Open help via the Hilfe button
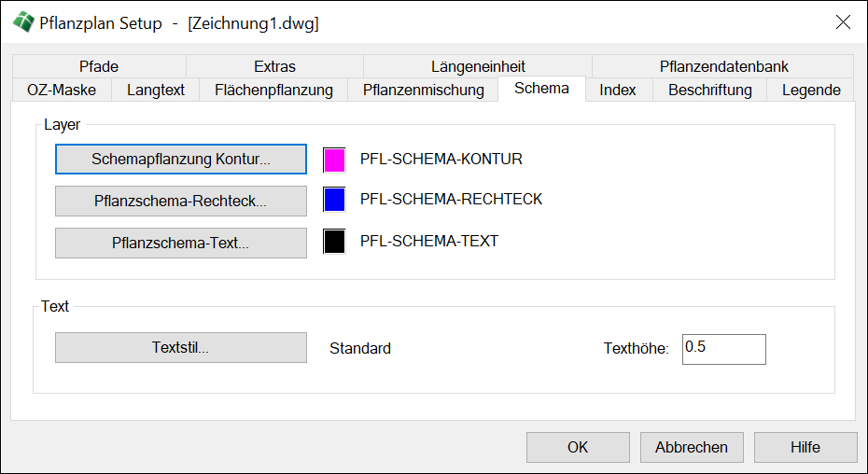The width and height of the screenshot is (868, 474). [x=805, y=447]
